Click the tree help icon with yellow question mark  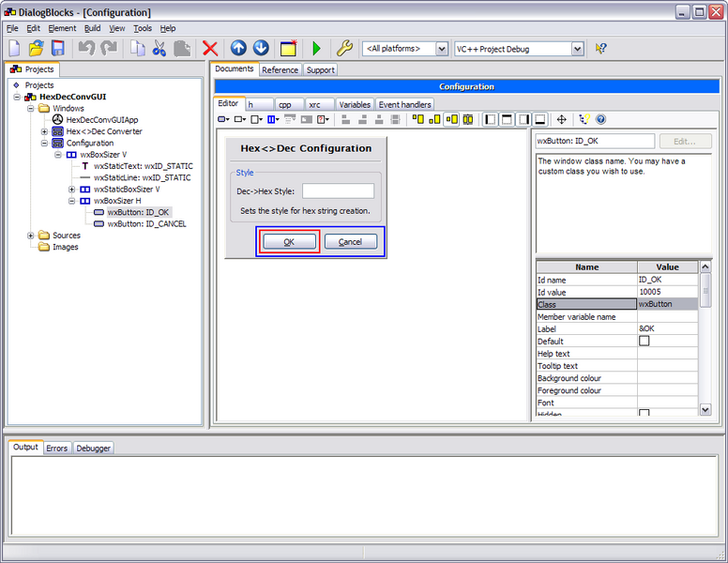(x=584, y=119)
